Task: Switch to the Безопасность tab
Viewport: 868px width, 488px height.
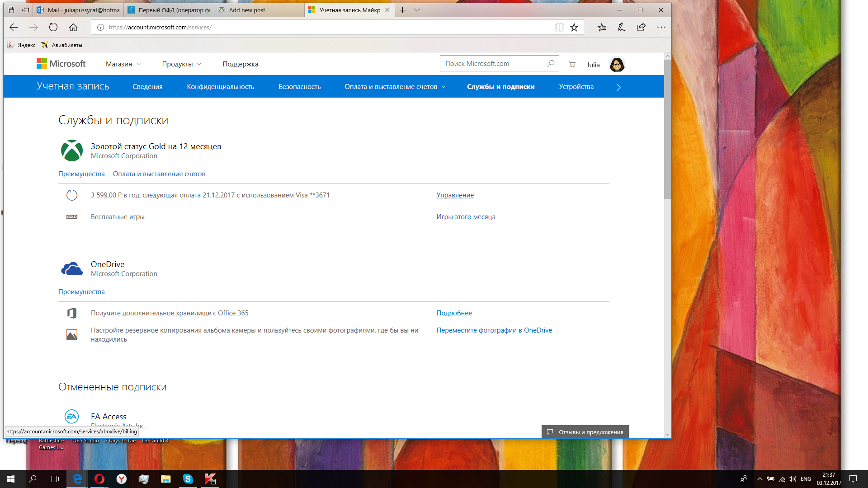Action: [x=299, y=87]
